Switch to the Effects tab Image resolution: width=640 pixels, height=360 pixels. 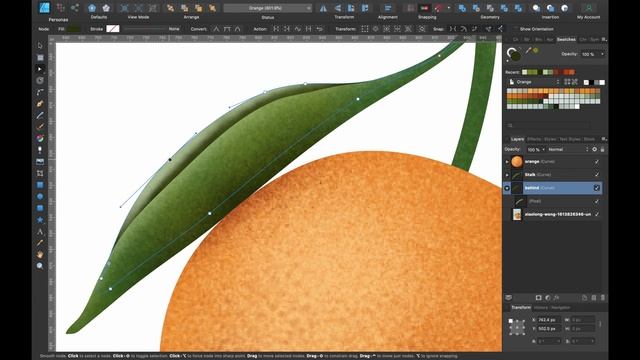coord(534,139)
